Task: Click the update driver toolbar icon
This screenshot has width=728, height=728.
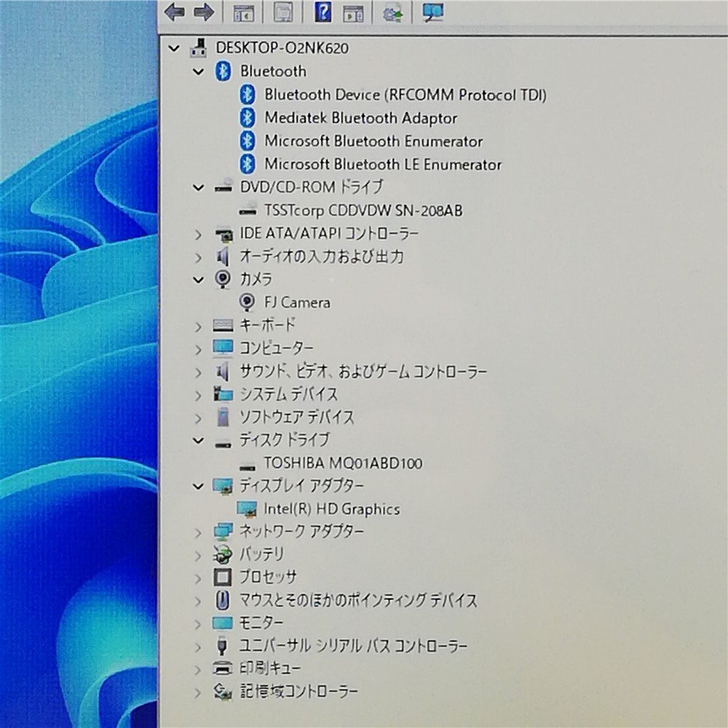Action: pyautogui.click(x=392, y=12)
